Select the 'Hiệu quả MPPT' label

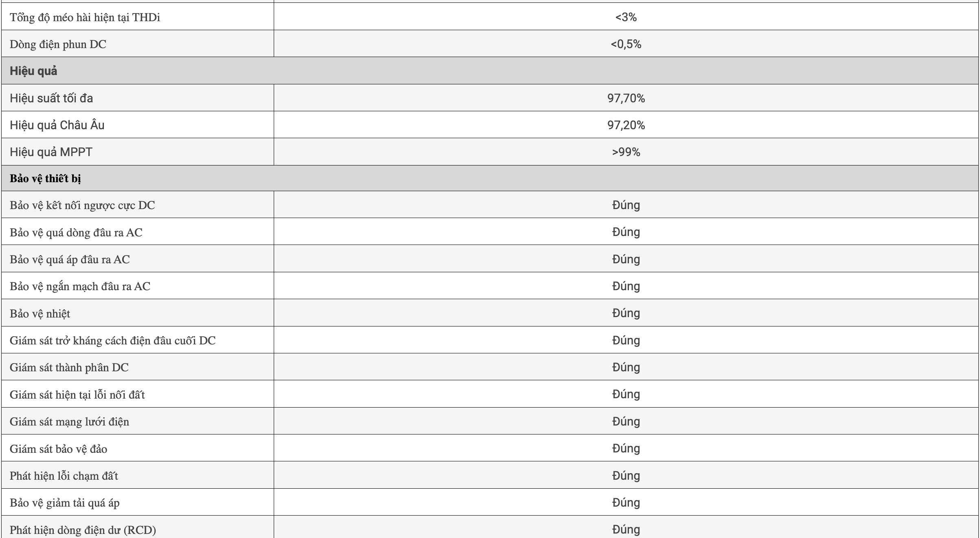(51, 152)
